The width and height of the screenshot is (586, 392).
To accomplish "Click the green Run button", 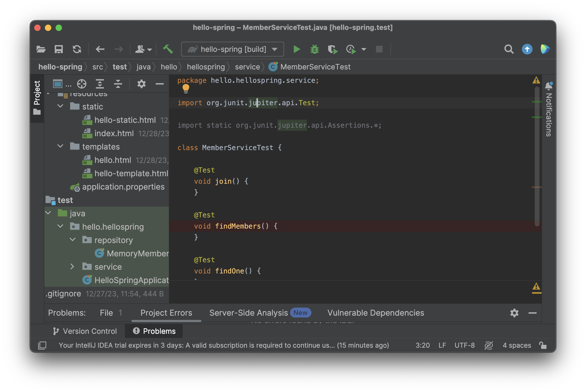I will pyautogui.click(x=296, y=49).
